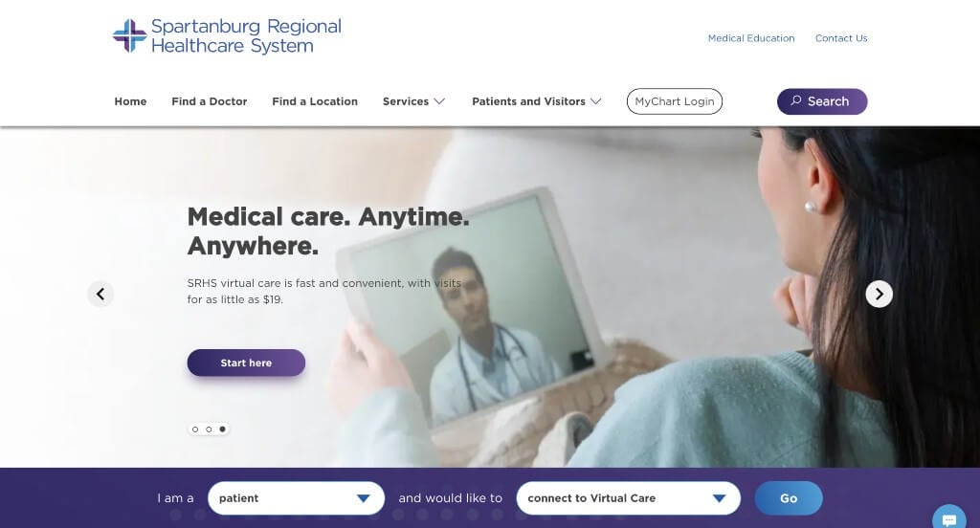
Task: Open Find a Doctor page
Action: (x=210, y=101)
